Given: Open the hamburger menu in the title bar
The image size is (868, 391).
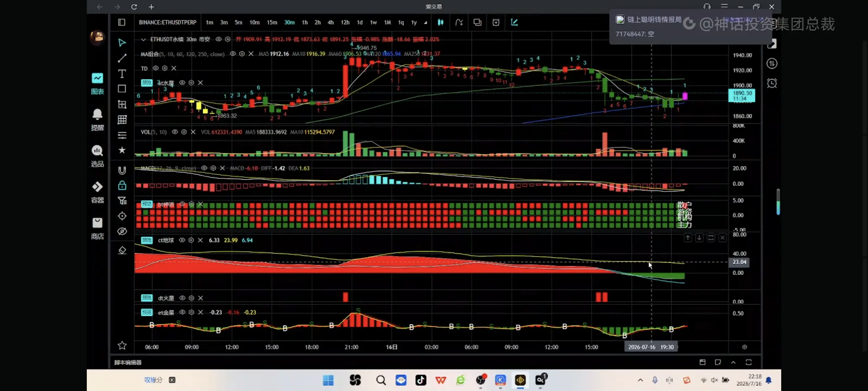Looking at the screenshot, I should tap(724, 7).
